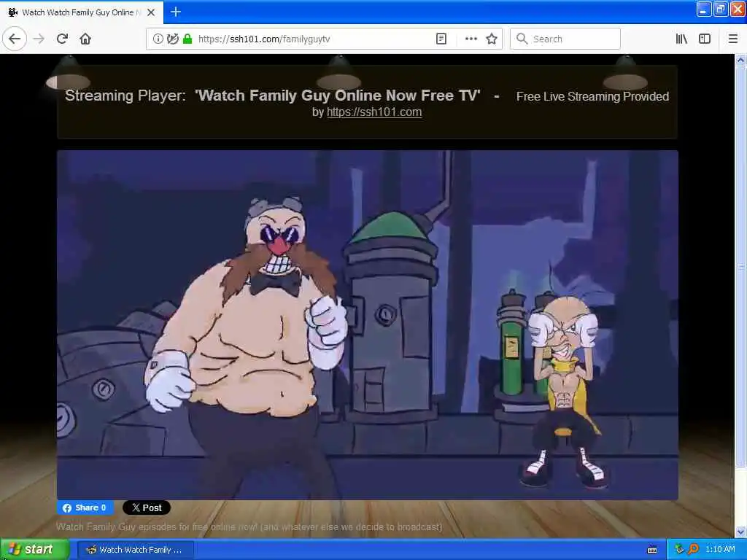Click the X Post button

tap(147, 507)
